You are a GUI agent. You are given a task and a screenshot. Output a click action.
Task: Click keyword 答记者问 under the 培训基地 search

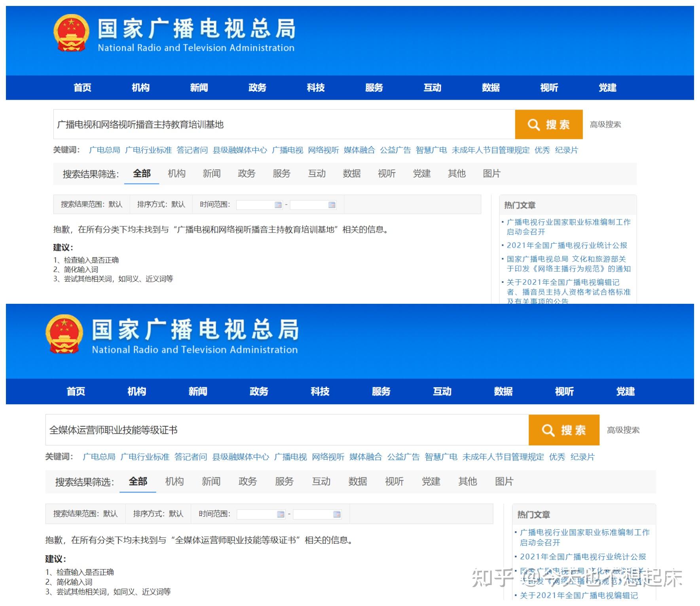(x=192, y=150)
